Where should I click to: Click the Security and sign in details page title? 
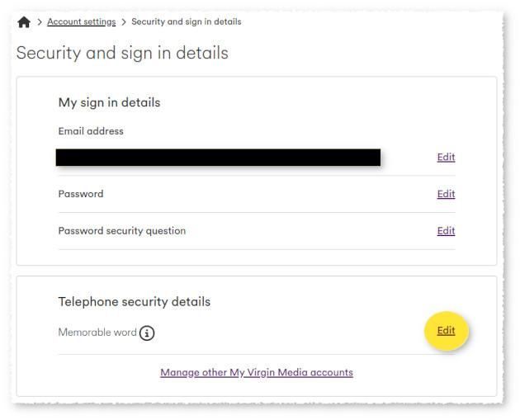pyautogui.click(x=122, y=54)
